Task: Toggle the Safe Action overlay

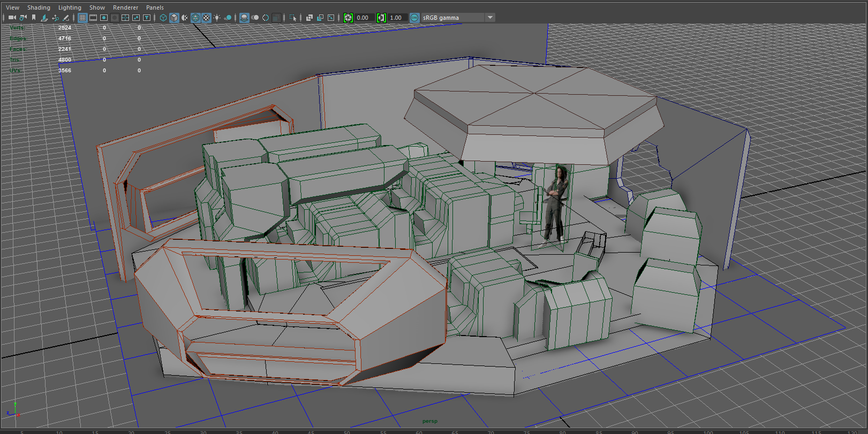Action: [x=136, y=18]
